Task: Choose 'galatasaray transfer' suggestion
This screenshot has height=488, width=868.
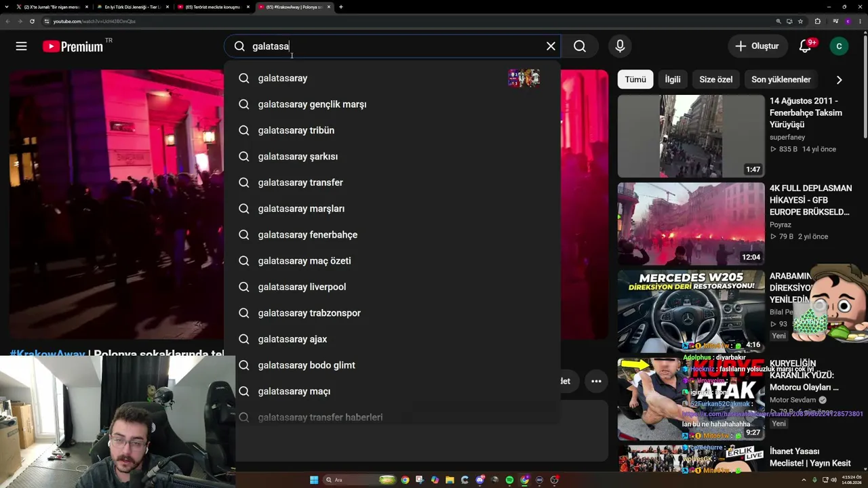Action: tap(392, 182)
